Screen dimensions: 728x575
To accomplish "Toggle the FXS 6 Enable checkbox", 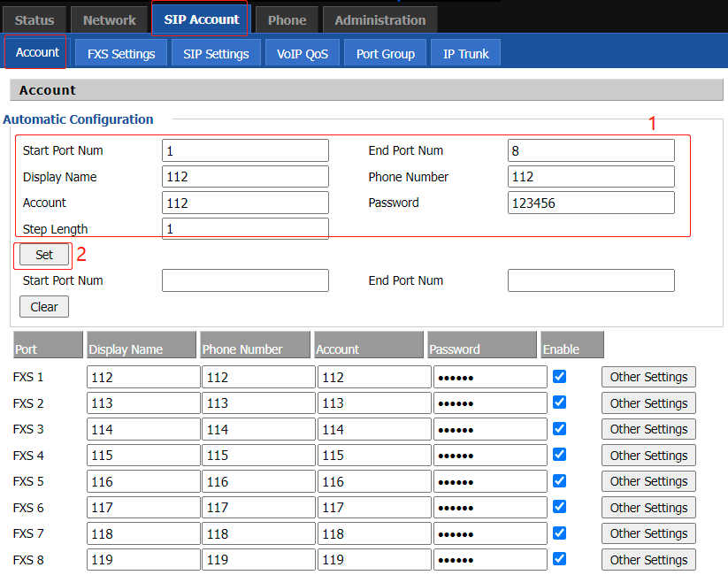I will pos(559,507).
